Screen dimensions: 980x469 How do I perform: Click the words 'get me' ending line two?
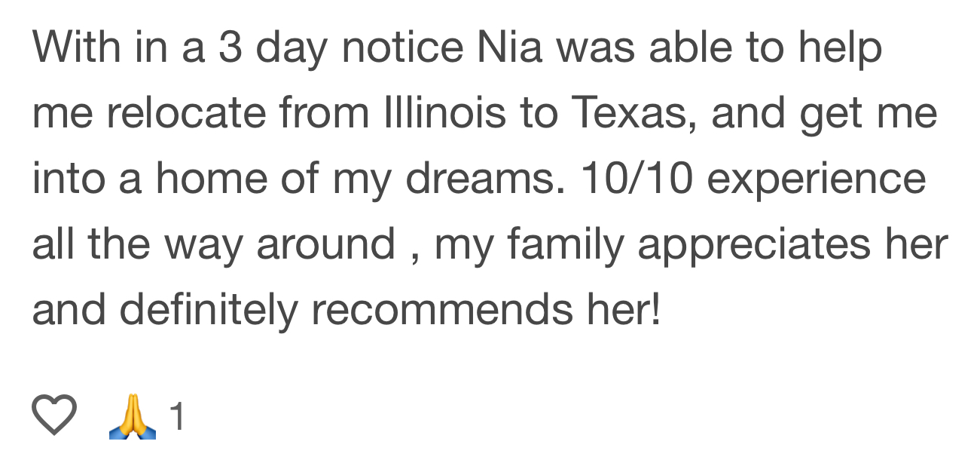[x=869, y=114]
